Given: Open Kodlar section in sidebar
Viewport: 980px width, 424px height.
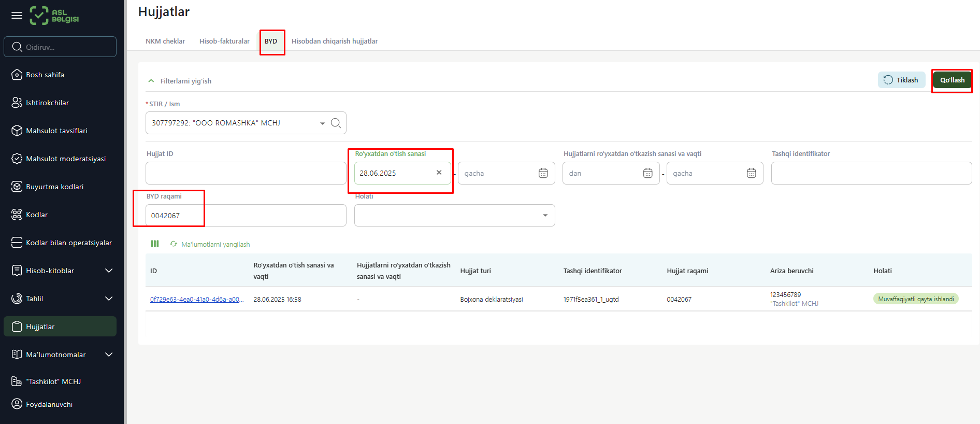Looking at the screenshot, I should pos(37,215).
